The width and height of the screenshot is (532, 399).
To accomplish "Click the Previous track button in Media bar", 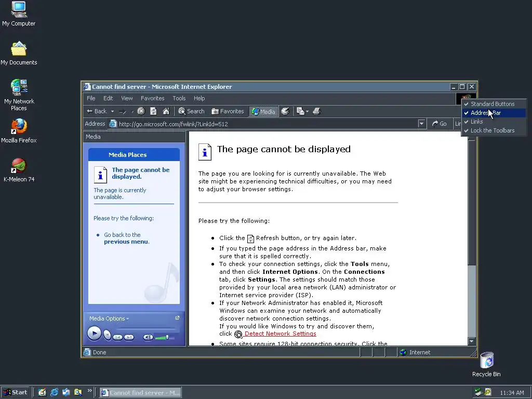I will 117,337.
